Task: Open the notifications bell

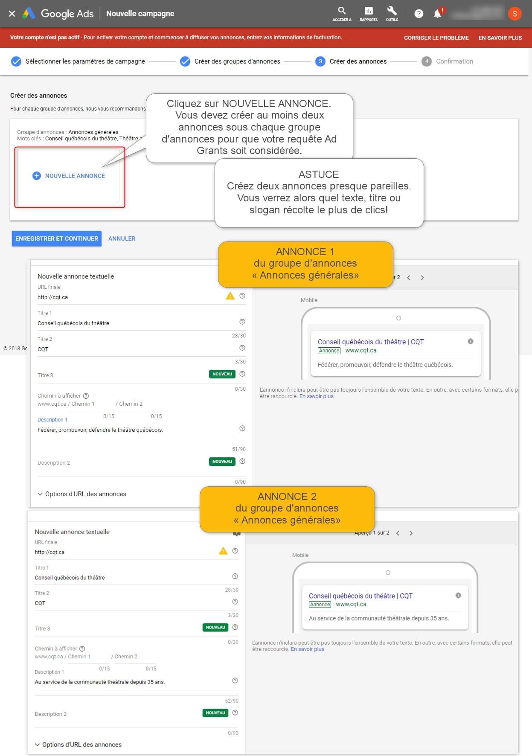Action: [438, 14]
